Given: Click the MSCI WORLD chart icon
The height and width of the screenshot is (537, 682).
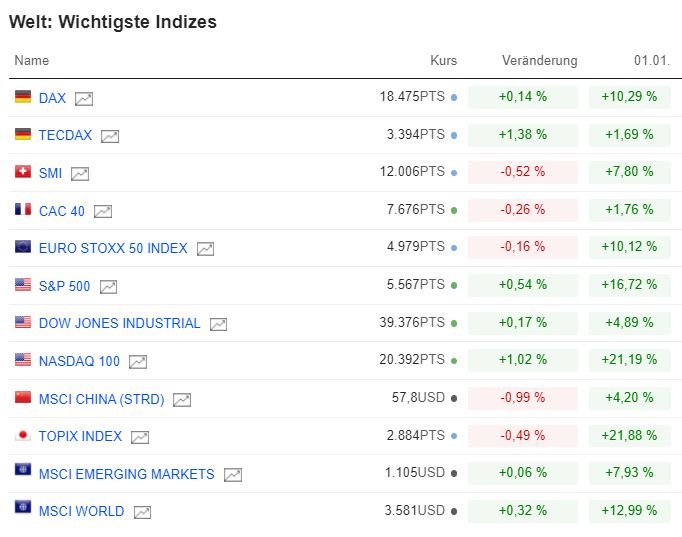Looking at the screenshot, I should coord(142,512).
